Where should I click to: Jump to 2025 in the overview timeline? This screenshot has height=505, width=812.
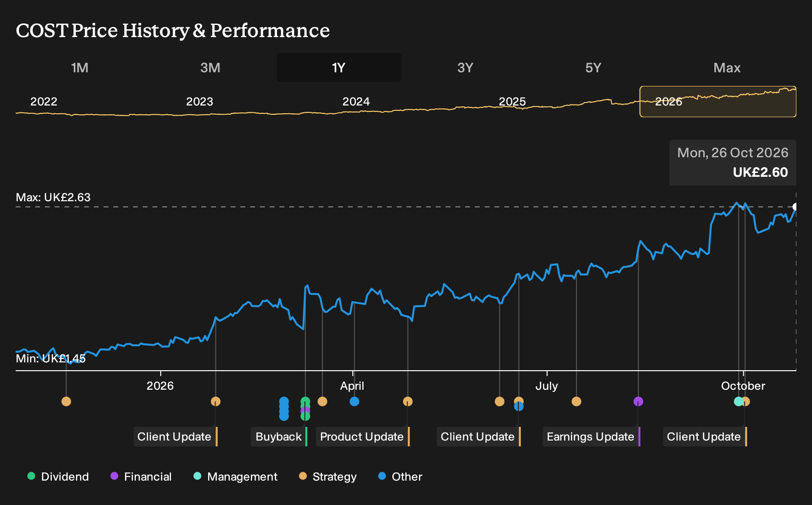(513, 102)
